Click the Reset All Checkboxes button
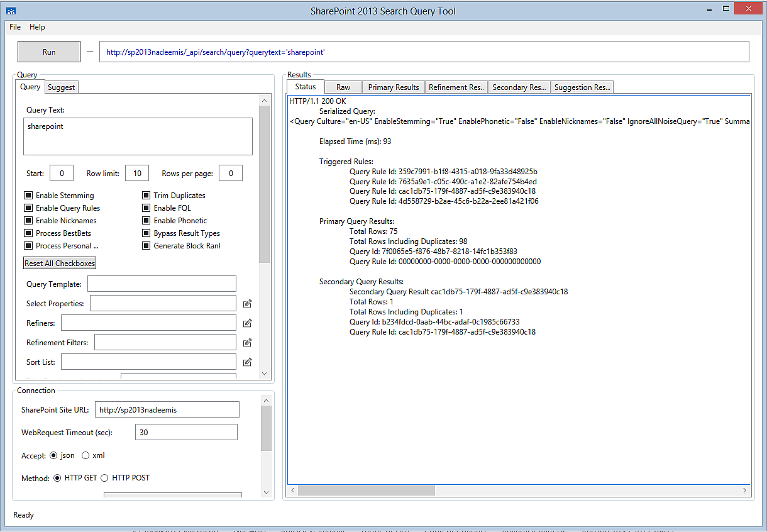Image resolution: width=767 pixels, height=532 pixels. point(60,263)
